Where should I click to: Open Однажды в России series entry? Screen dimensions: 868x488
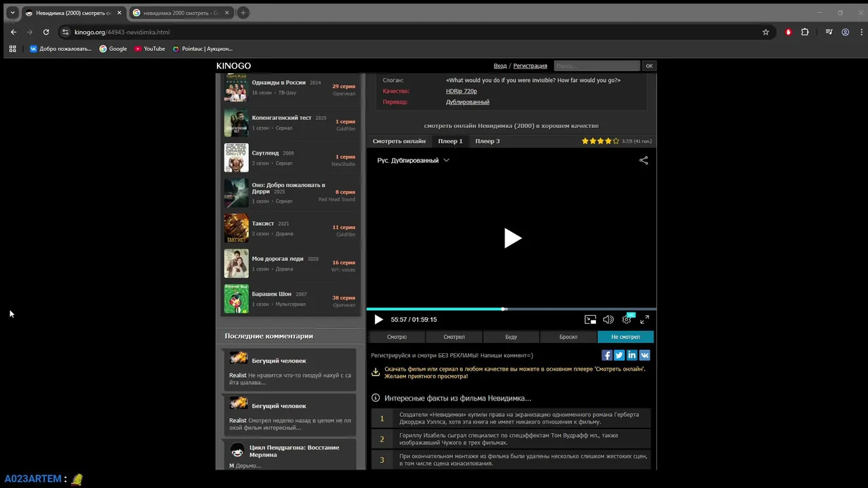click(x=290, y=87)
